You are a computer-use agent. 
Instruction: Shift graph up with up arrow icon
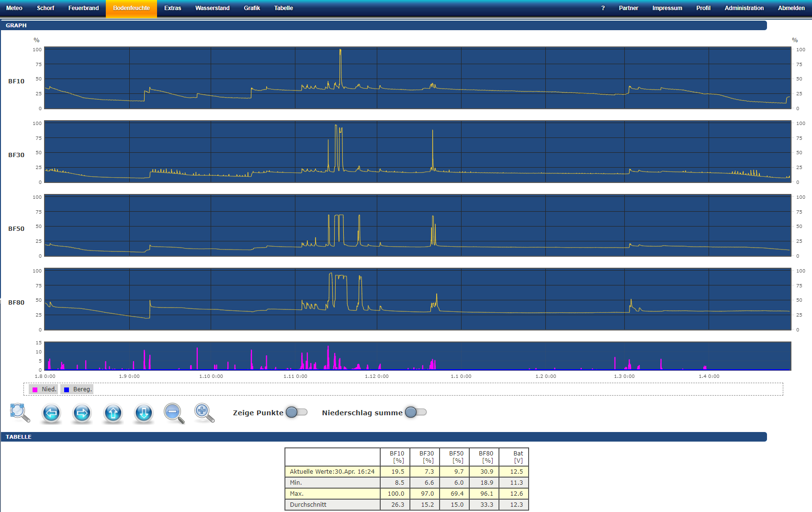(113, 412)
